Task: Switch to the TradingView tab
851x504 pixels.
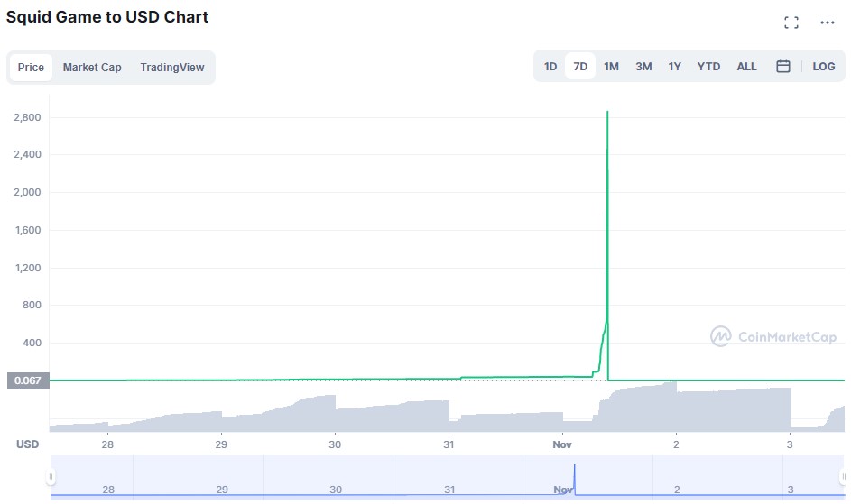Action: 172,68
